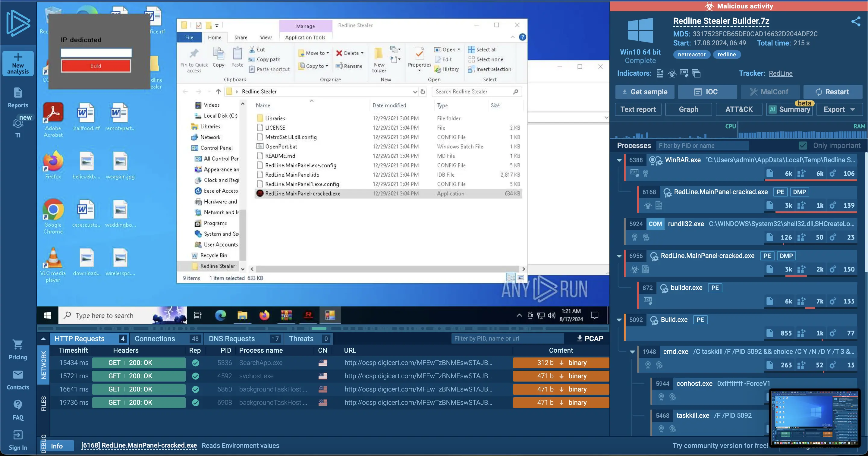
Task: Open the IOC button
Action: click(707, 92)
